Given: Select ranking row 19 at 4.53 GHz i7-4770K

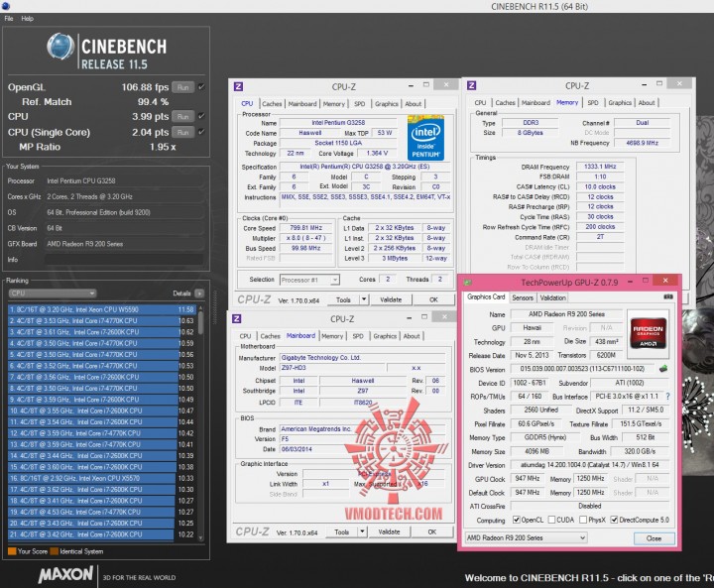Looking at the screenshot, I should 102,512.
